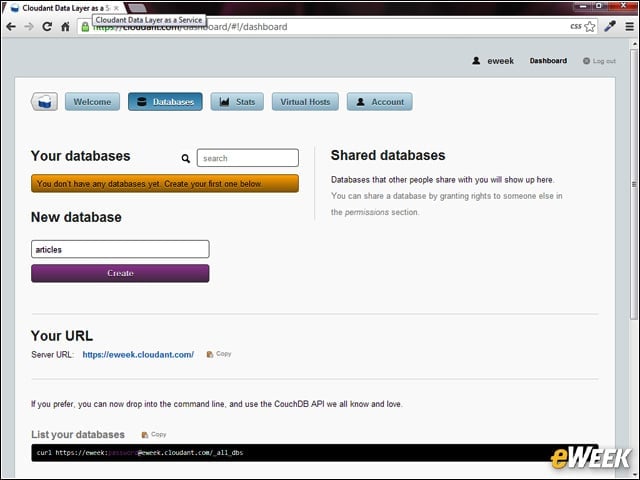Open Chrome hamburger menu
Image resolution: width=640 pixels, height=480 pixels.
629,27
